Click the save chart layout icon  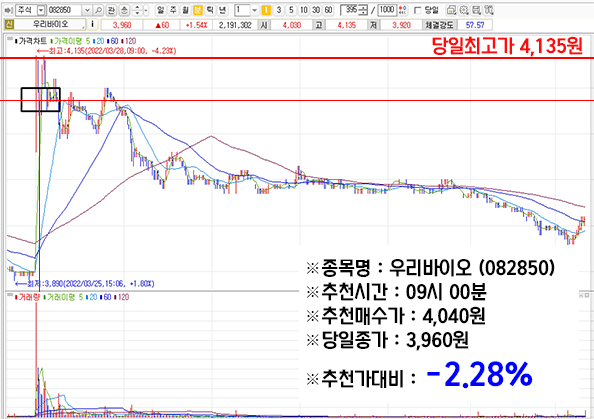476,10
